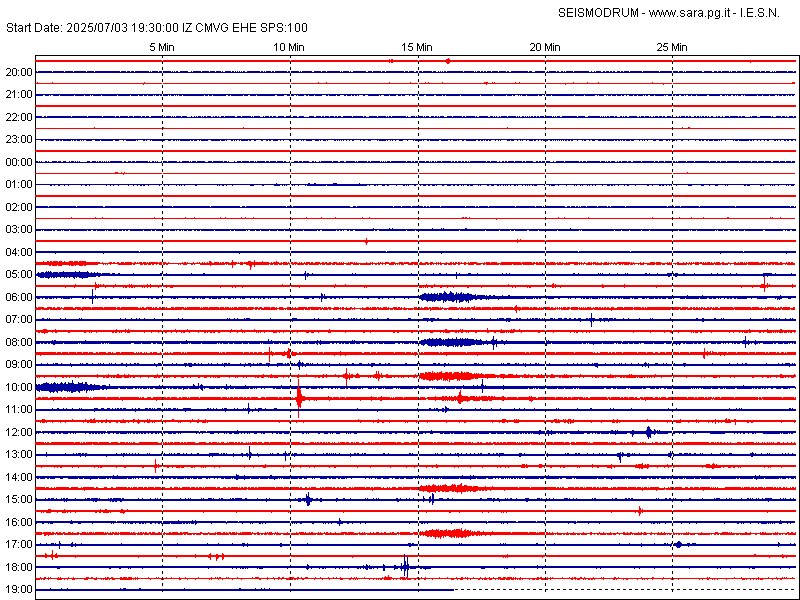Select the 15 Min axis label
800x600 pixels.
click(x=417, y=47)
